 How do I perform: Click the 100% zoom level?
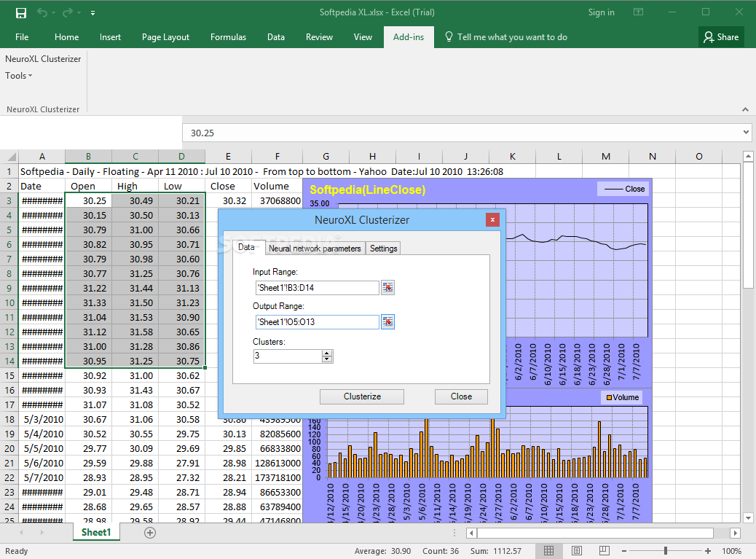(x=731, y=551)
